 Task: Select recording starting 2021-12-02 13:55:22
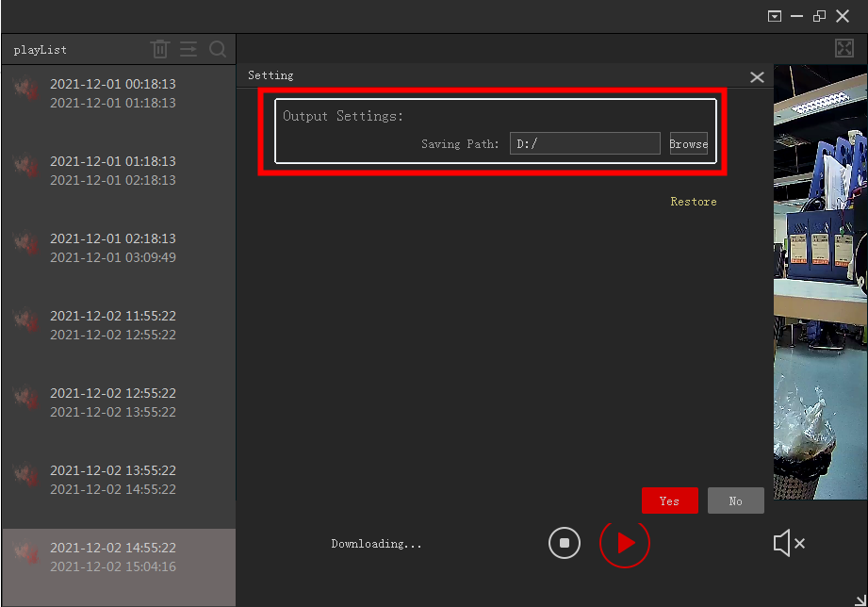113,480
